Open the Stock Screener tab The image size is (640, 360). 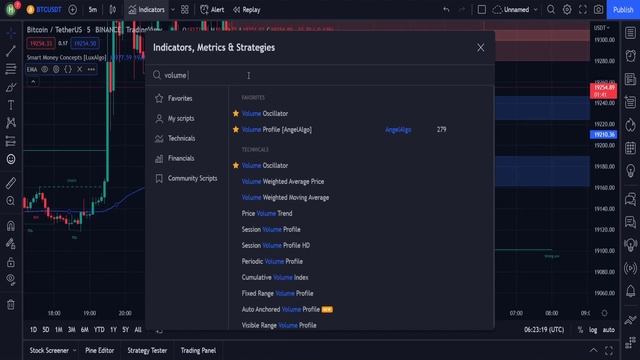tap(49, 351)
